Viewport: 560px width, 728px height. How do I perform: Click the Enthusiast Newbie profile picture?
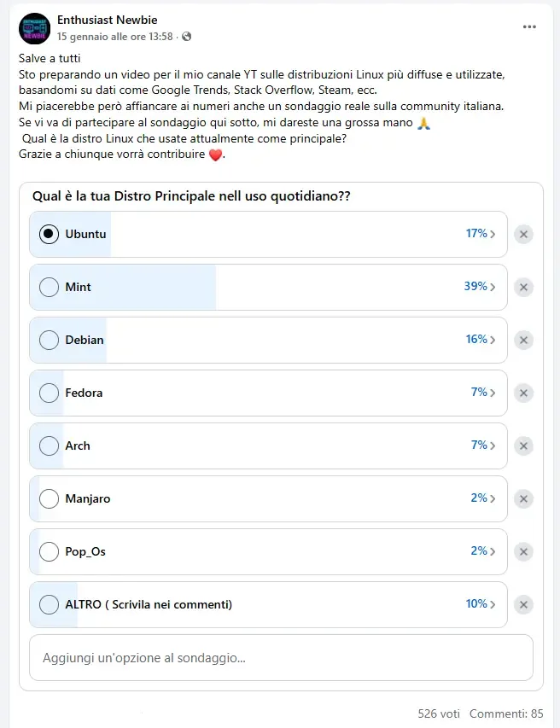pos(34,28)
